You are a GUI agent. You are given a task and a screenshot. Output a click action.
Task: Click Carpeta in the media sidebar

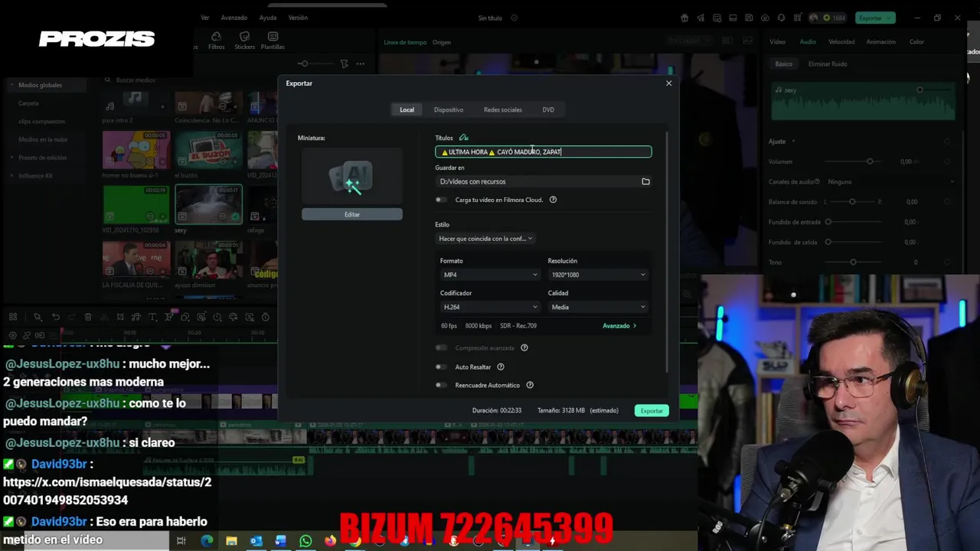point(28,103)
